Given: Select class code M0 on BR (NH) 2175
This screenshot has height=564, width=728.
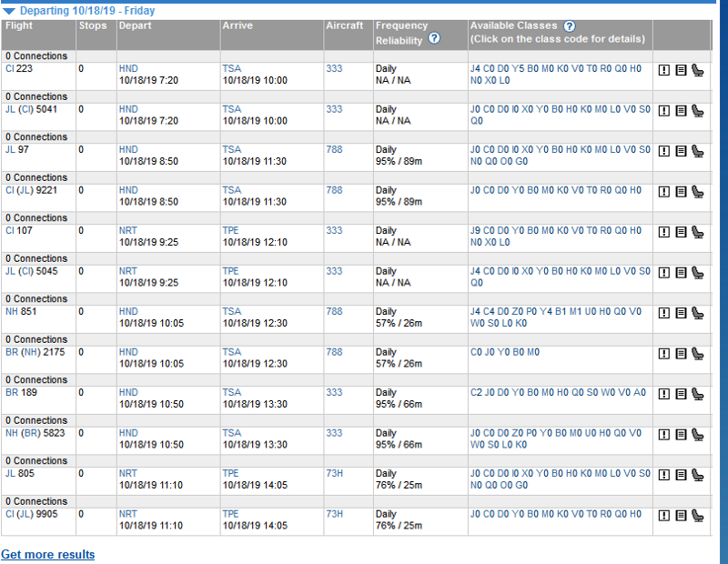Looking at the screenshot, I should (533, 352).
